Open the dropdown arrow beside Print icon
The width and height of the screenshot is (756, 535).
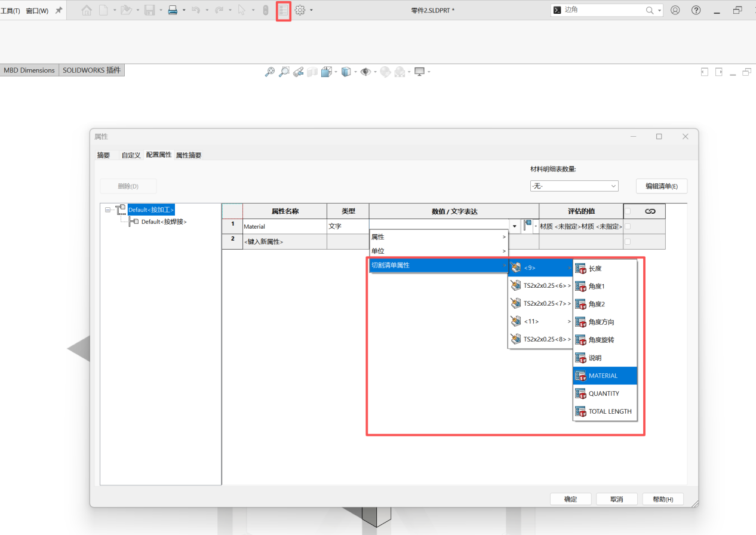[x=184, y=10]
